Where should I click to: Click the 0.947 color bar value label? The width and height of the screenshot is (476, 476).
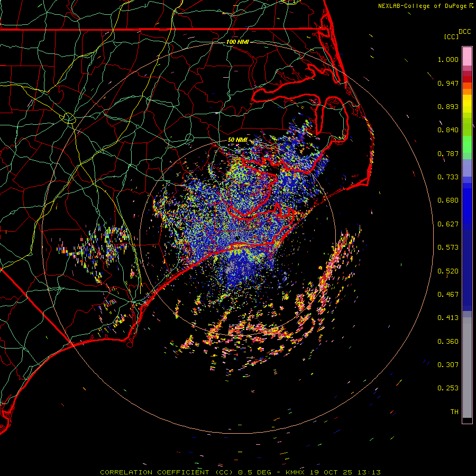pyautogui.click(x=448, y=84)
